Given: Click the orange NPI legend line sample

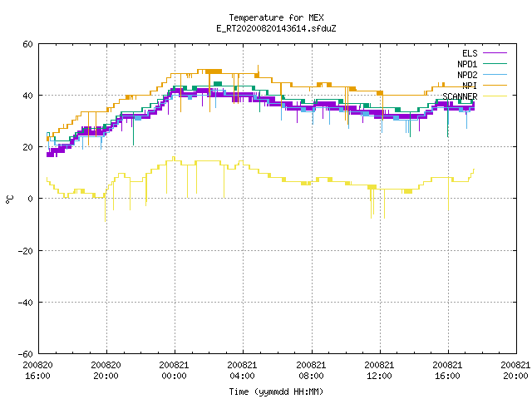Looking at the screenshot, I should (495, 86).
